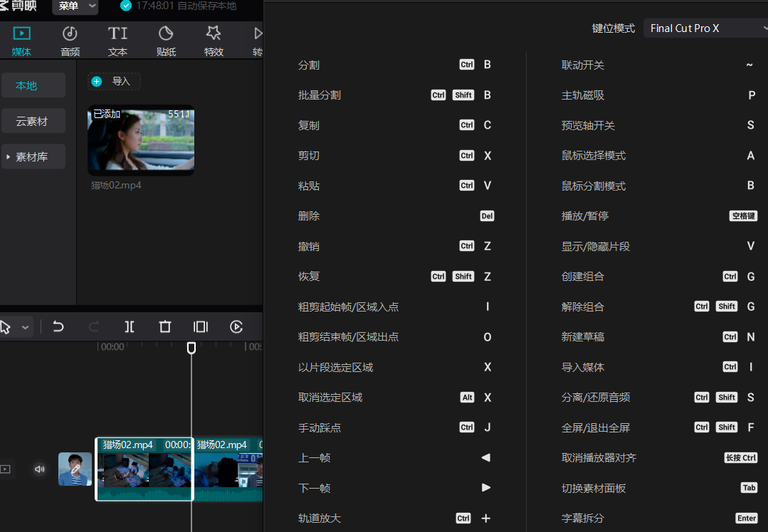768x532 pixels.
Task: Open the 菜单 menu dropdown
Action: coord(75,7)
